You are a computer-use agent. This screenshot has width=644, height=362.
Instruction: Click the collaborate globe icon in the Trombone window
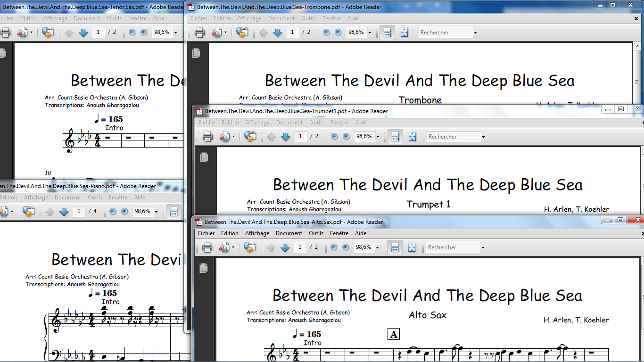click(x=242, y=33)
